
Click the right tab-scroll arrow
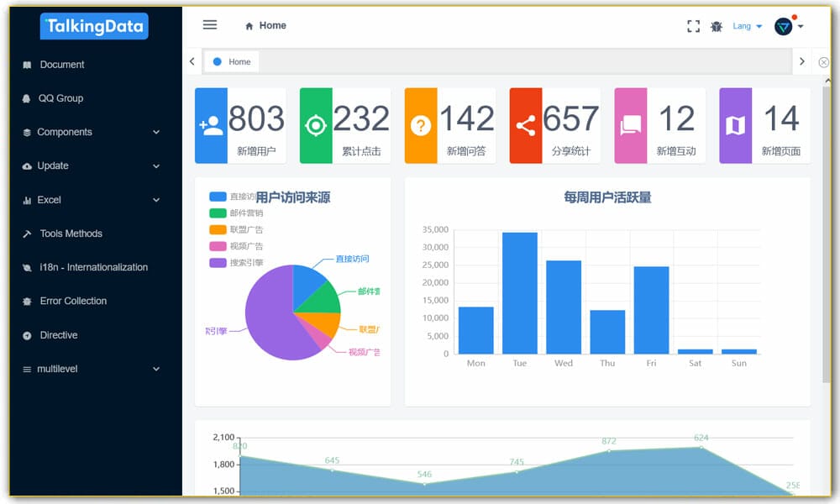(x=802, y=61)
